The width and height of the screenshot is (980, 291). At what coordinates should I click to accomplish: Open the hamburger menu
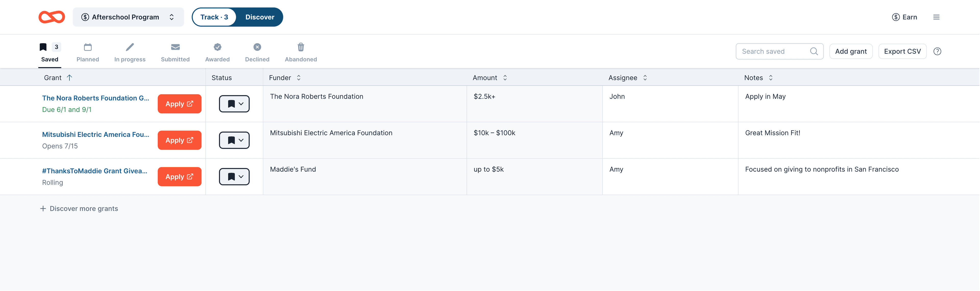click(x=937, y=17)
